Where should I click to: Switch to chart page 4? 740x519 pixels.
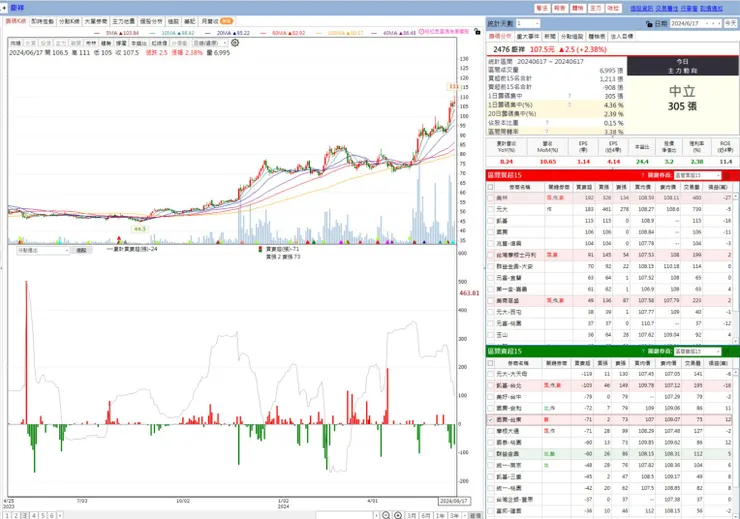click(x=34, y=516)
